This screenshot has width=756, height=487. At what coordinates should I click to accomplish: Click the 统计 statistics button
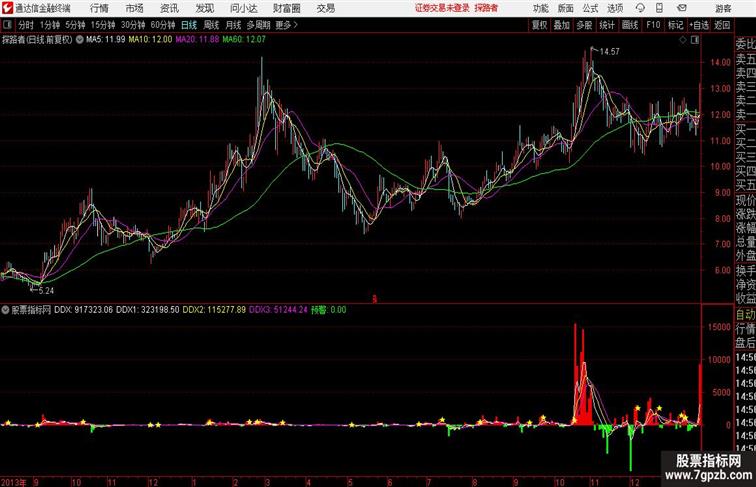(607, 25)
